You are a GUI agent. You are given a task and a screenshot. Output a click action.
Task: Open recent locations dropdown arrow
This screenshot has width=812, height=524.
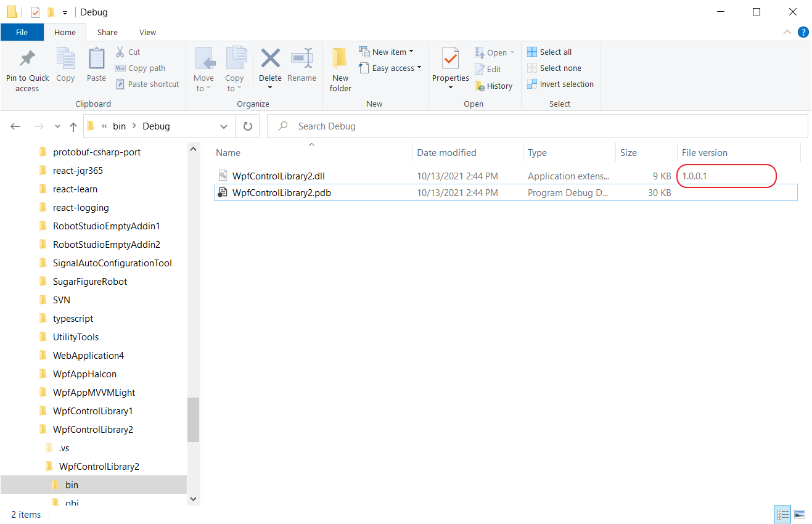click(57, 126)
